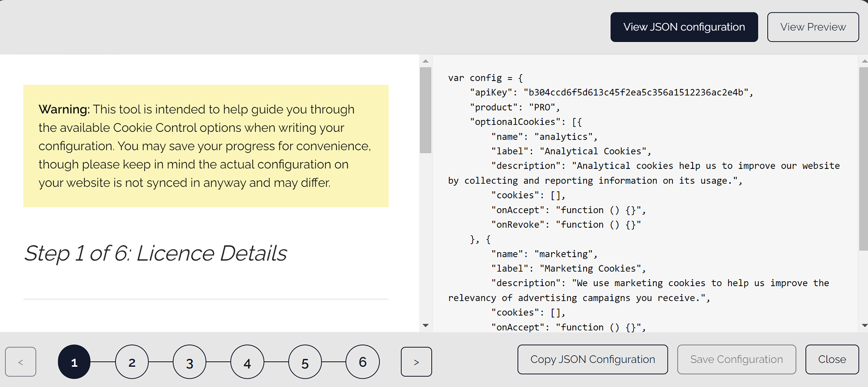Click the "optionalCookies" line in code
868x387 pixels.
point(525,122)
